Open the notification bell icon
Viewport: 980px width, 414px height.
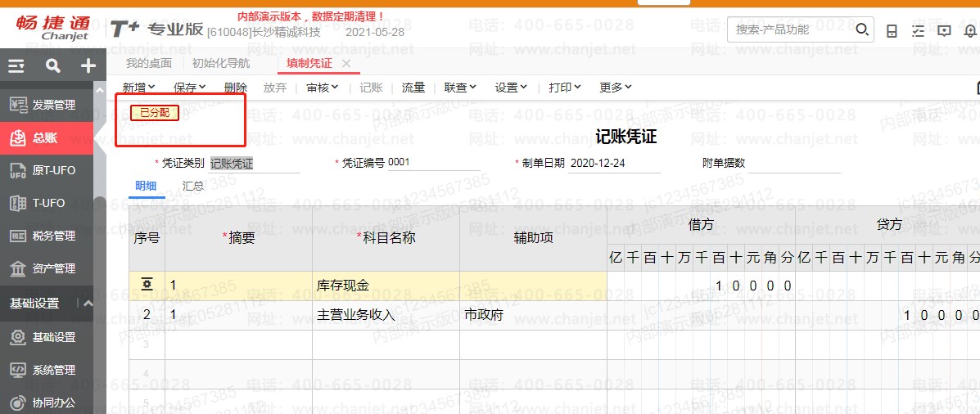971,30
